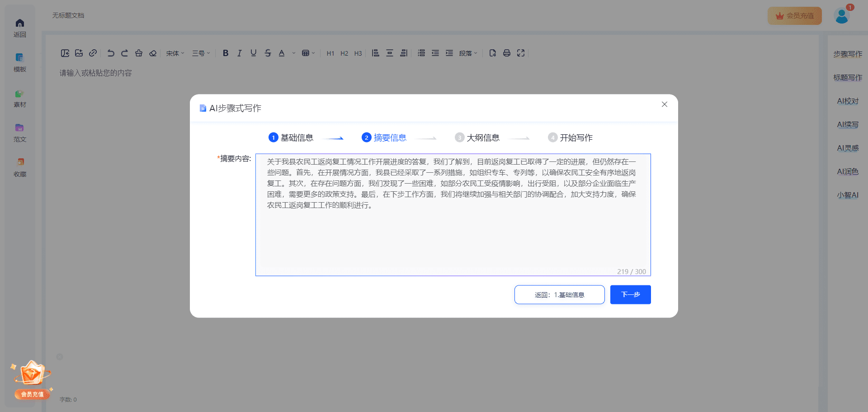The width and height of the screenshot is (868, 412).
Task: Toggle bold formatting
Action: pos(226,53)
